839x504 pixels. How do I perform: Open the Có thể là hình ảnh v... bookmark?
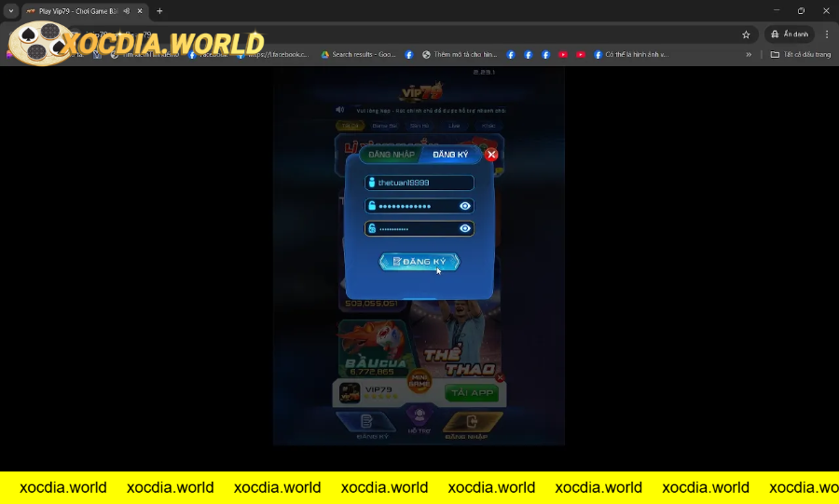point(631,55)
